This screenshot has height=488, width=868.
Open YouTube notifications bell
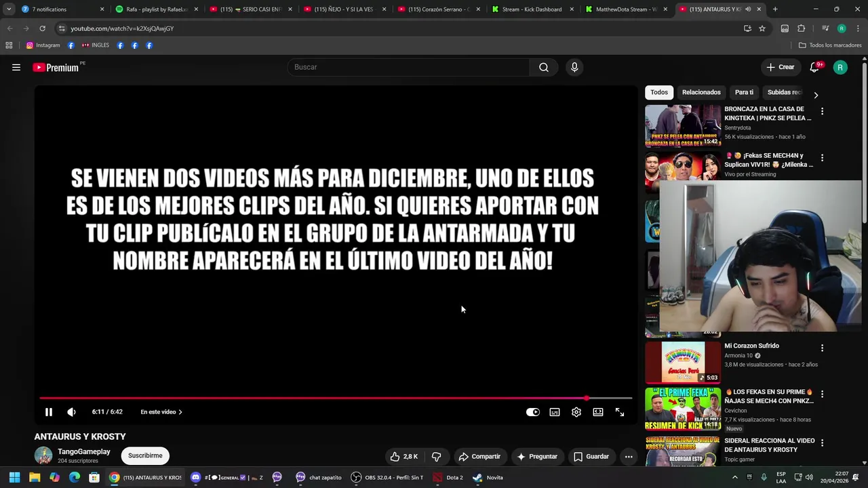point(815,67)
